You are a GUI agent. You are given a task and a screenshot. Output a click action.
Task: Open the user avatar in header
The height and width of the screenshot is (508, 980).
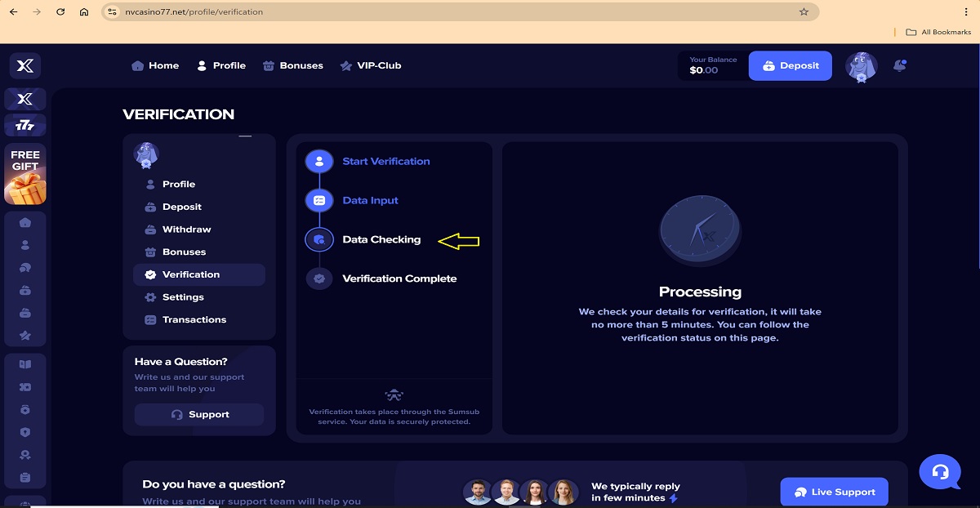point(860,67)
